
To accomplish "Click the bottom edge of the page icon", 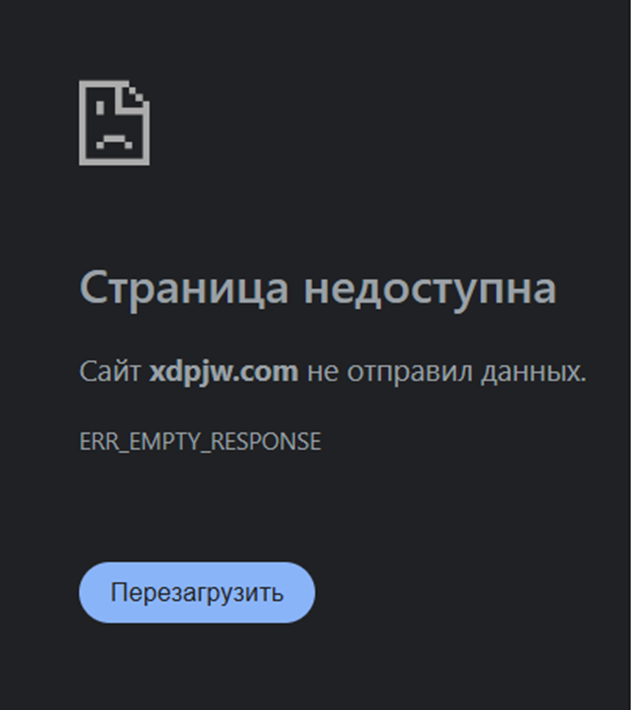I will point(114,161).
